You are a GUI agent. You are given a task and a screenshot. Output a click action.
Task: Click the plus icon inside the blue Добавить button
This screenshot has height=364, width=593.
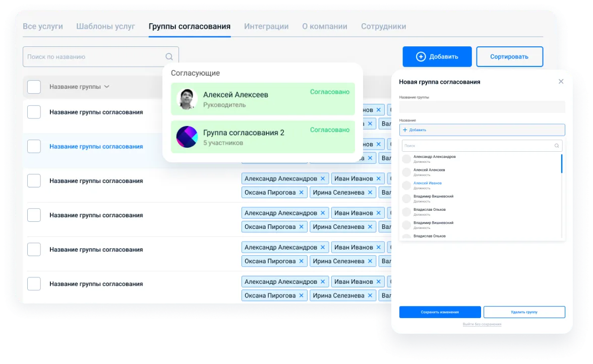(421, 56)
